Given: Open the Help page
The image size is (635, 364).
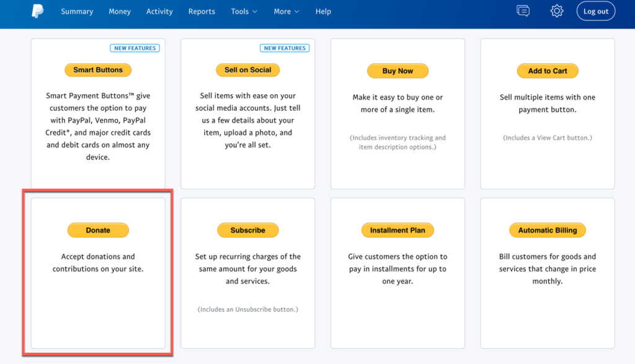Looking at the screenshot, I should [x=323, y=11].
